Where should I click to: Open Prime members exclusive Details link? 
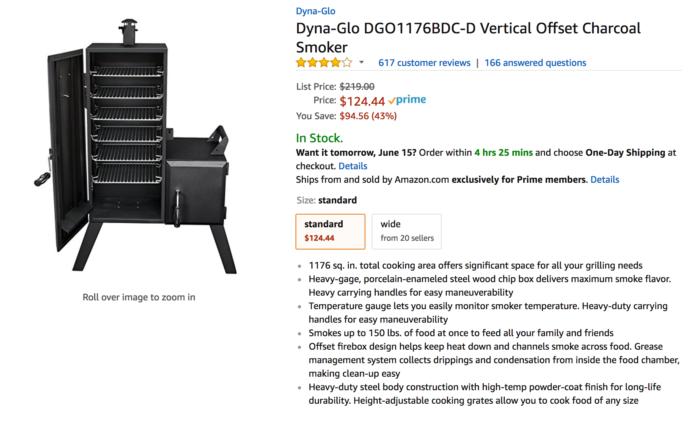click(x=604, y=180)
